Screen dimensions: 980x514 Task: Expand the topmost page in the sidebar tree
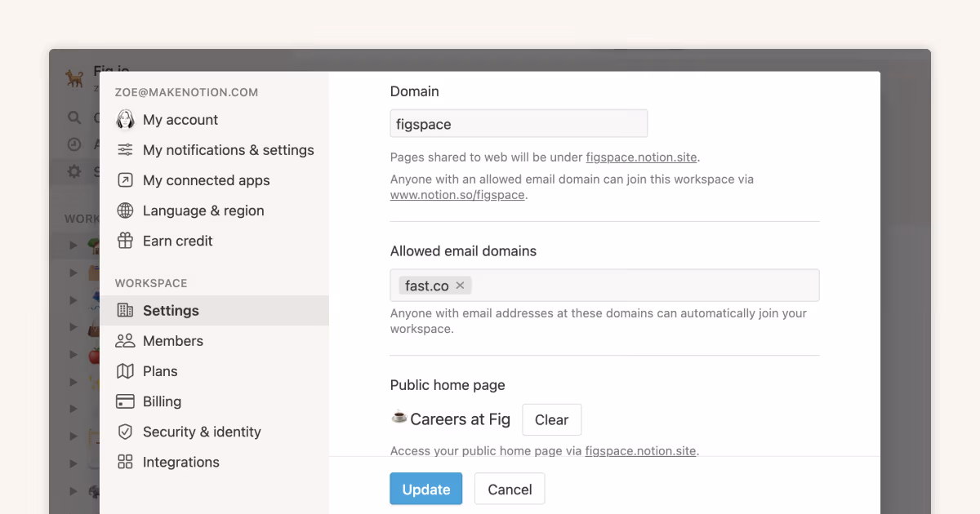[73, 245]
